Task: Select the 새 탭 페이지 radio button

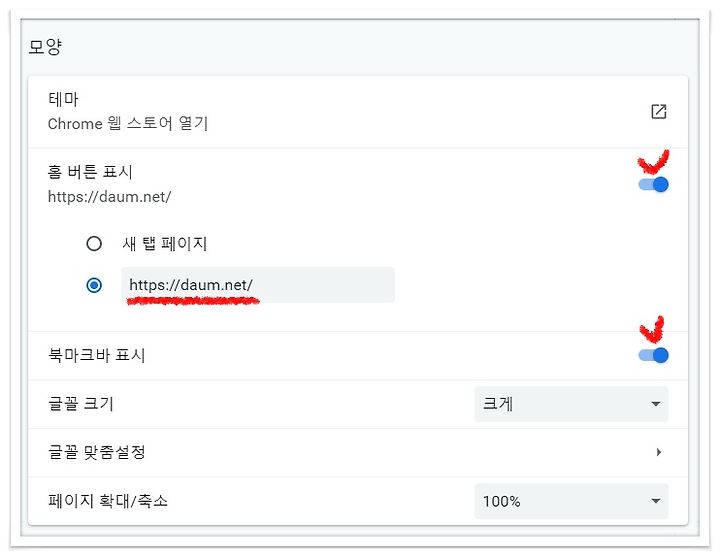Action: (94, 243)
